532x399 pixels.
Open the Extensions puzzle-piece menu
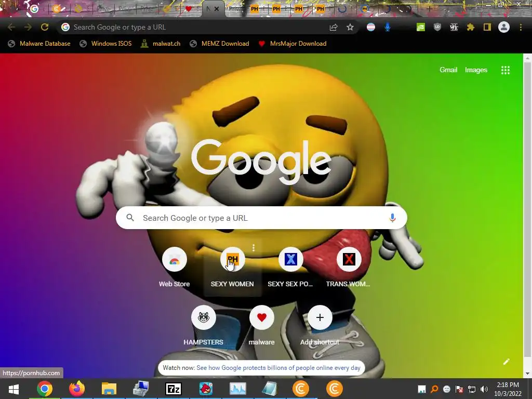[471, 27]
